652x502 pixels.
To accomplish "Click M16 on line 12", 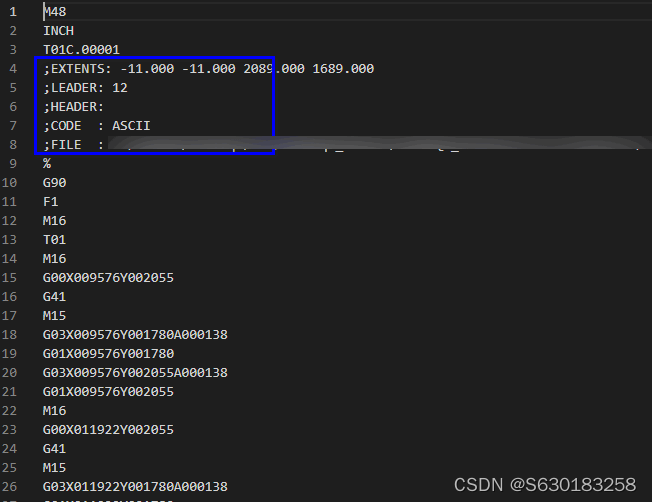I will [54, 221].
